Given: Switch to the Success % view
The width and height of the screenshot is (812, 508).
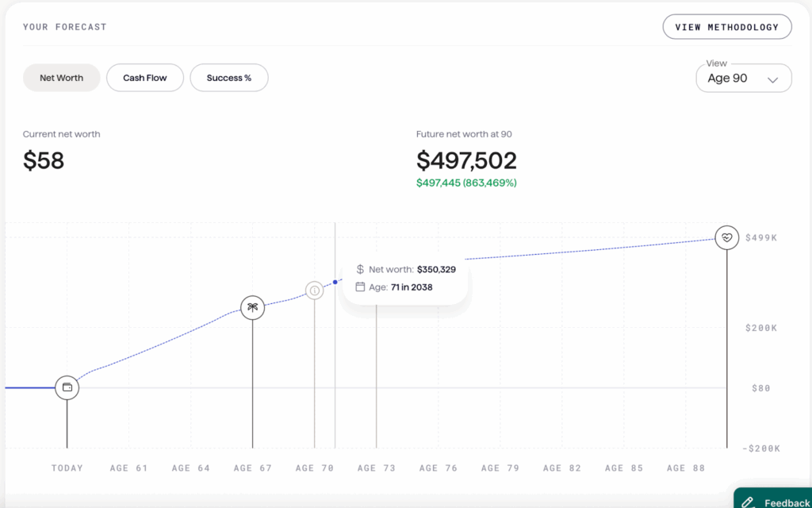Looking at the screenshot, I should click(x=229, y=78).
